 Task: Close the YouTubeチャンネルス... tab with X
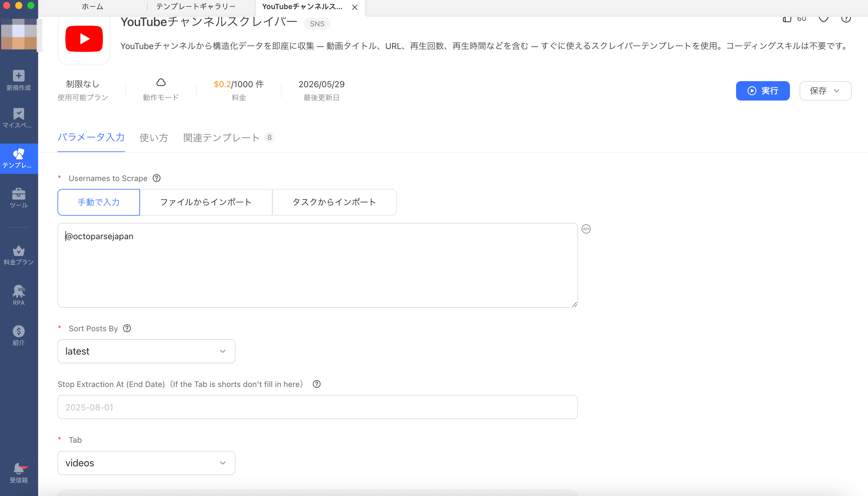point(355,7)
